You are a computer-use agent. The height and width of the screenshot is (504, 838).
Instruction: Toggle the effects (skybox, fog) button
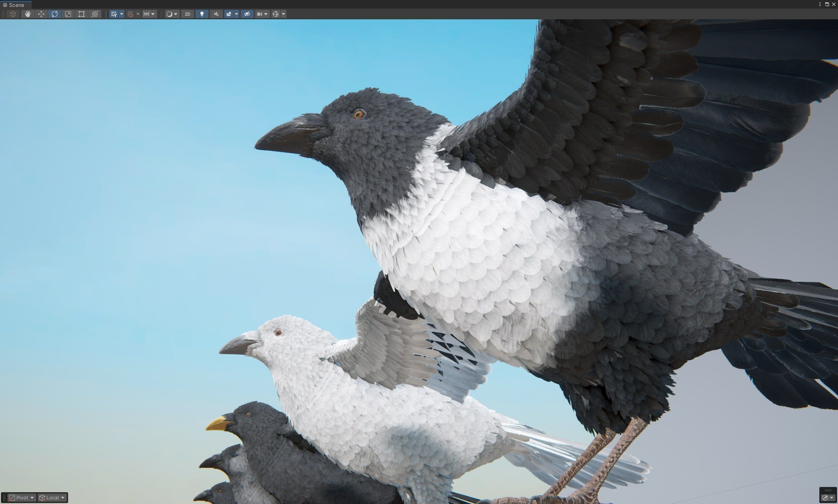(229, 14)
